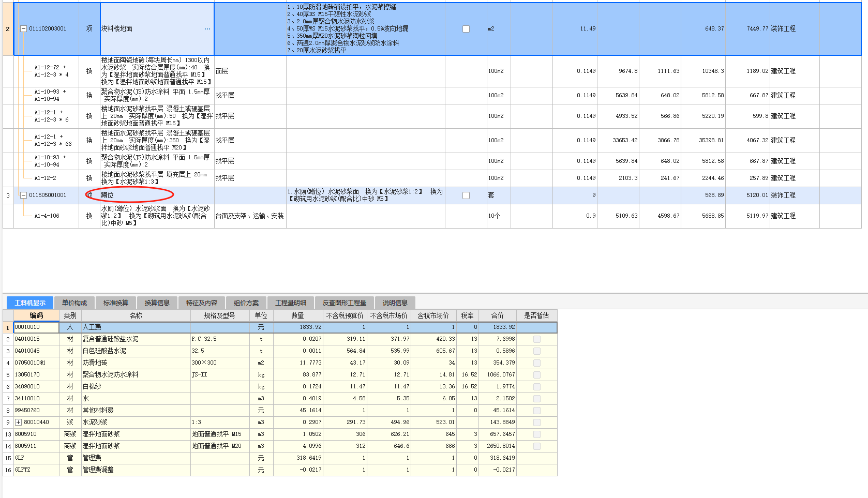
Task: Select the 台面及支架、运输、安装 cell
Action: coord(250,216)
